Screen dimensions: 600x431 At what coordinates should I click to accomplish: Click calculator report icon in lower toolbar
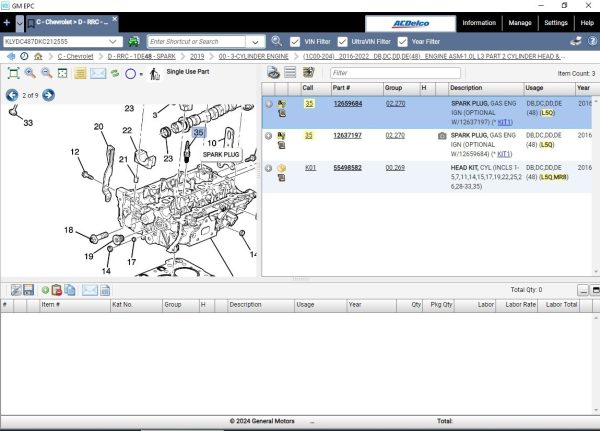point(105,290)
